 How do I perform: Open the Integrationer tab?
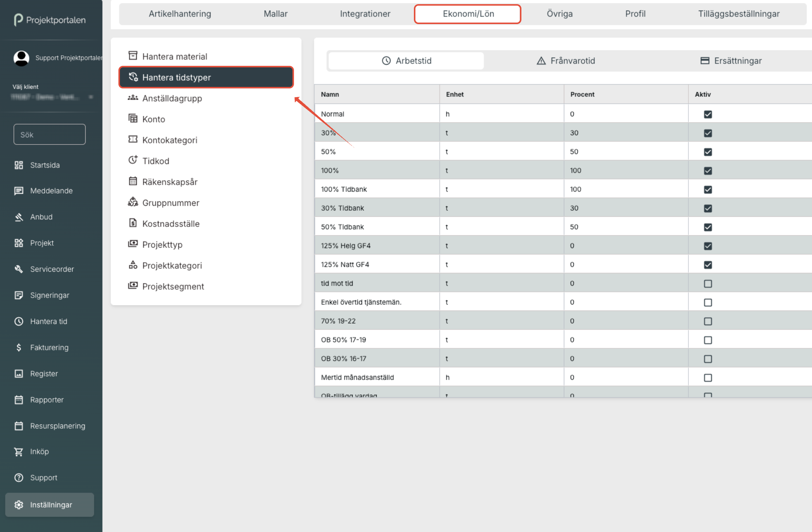[x=365, y=14]
